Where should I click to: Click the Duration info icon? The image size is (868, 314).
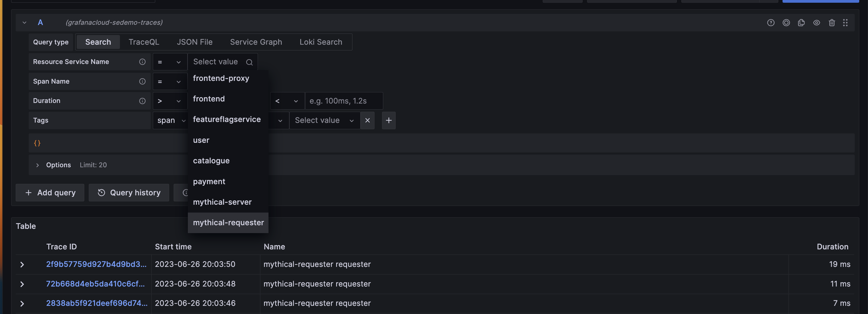pyautogui.click(x=142, y=101)
